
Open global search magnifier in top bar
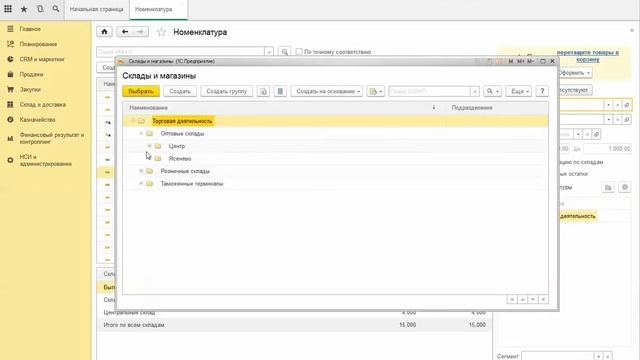tap(56, 9)
